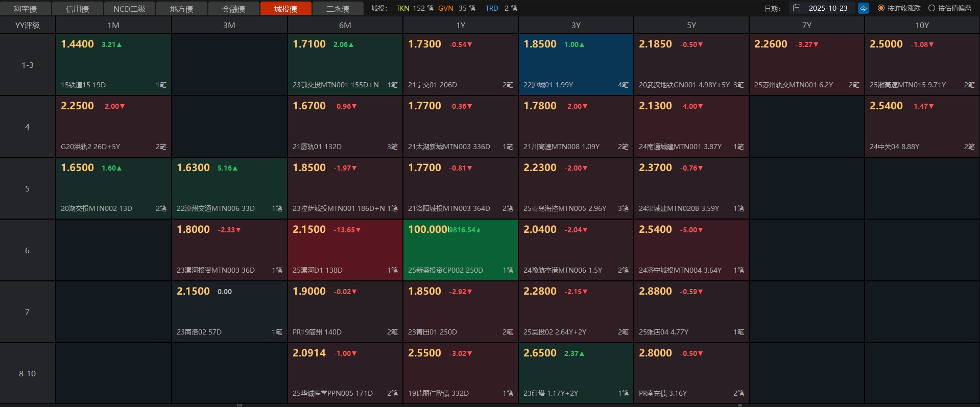Open the 24南通城建MTN001 3.87Y cell
This screenshot has width=980, height=407.
(x=691, y=127)
